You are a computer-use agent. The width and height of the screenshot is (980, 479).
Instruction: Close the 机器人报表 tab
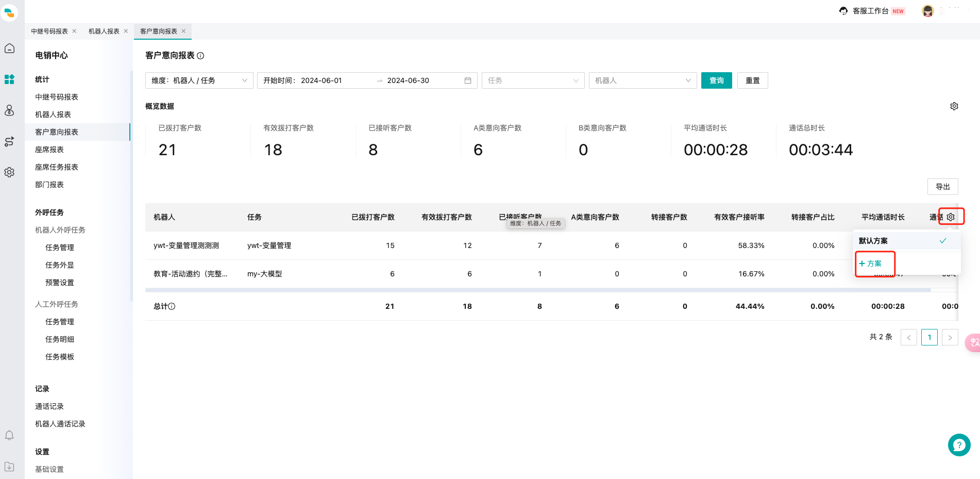click(126, 31)
